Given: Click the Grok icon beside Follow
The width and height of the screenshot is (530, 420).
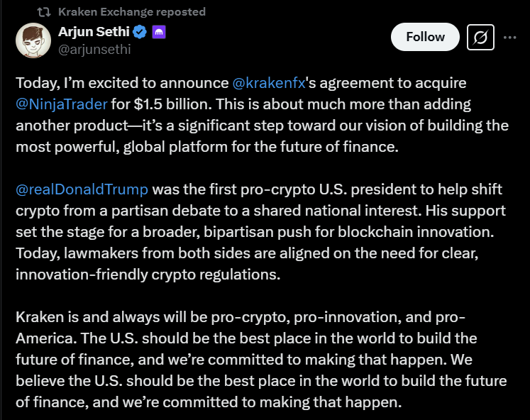Looking at the screenshot, I should click(x=480, y=37).
